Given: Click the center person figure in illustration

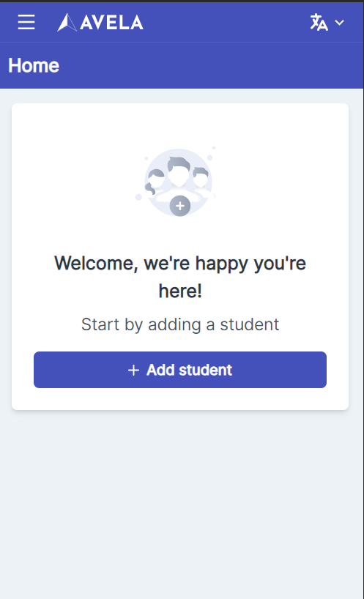Looking at the screenshot, I should [x=178, y=175].
